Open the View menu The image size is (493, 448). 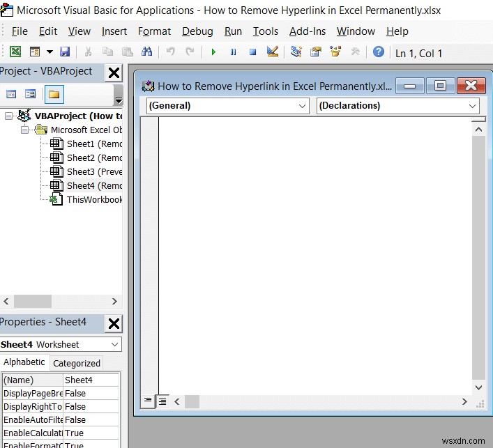coord(79,31)
